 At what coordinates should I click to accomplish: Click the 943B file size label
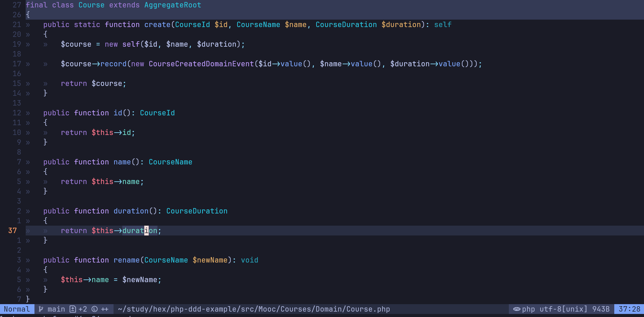coord(601,309)
